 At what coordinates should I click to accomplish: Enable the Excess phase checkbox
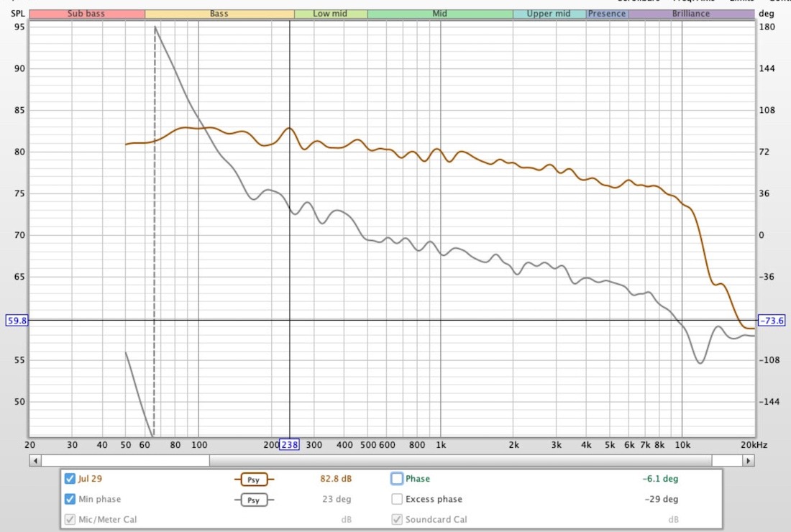pos(397,499)
